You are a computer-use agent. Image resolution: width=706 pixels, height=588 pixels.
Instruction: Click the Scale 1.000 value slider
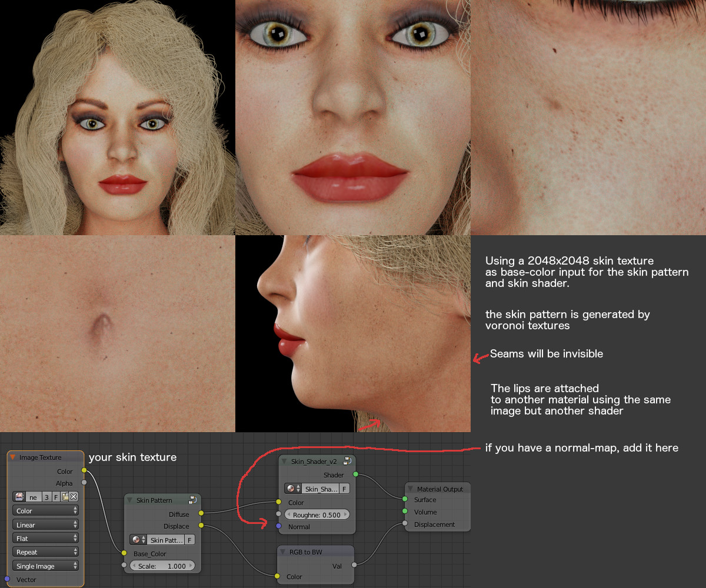point(162,566)
